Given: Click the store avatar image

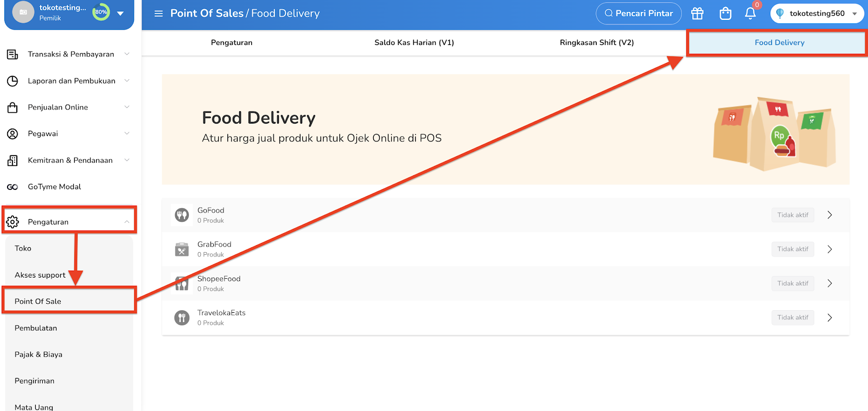Looking at the screenshot, I should 23,12.
